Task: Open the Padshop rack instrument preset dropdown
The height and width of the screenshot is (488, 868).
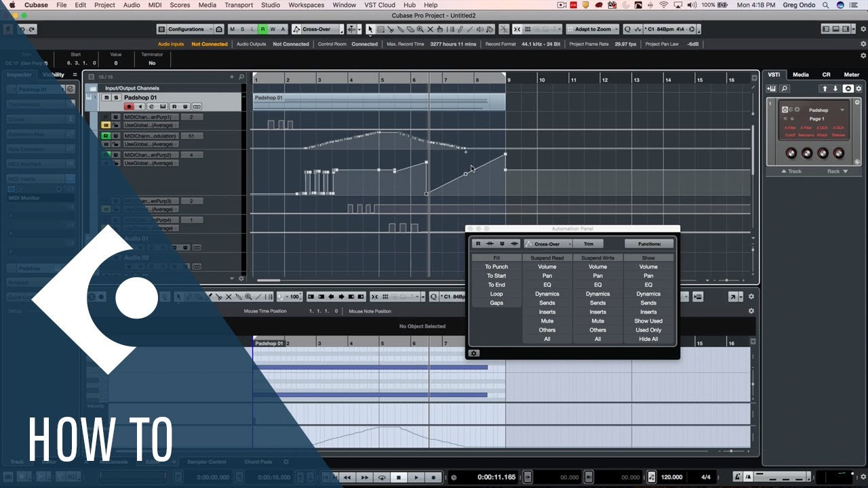Action: [843, 110]
